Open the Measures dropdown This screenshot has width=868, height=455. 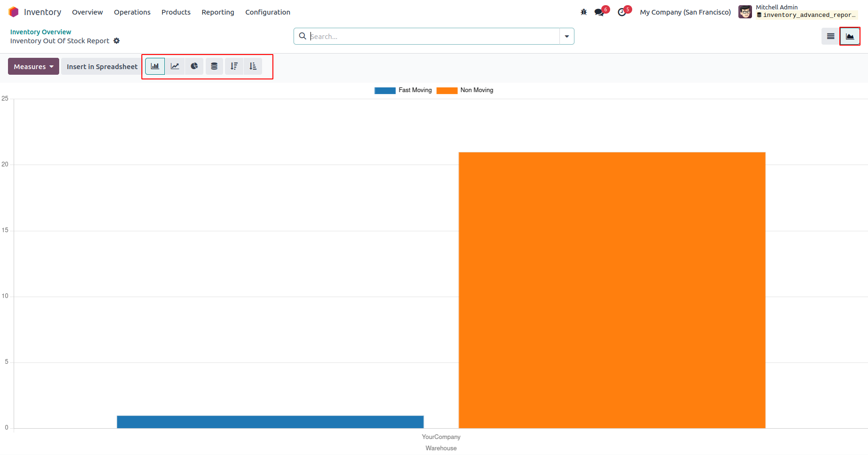click(33, 66)
